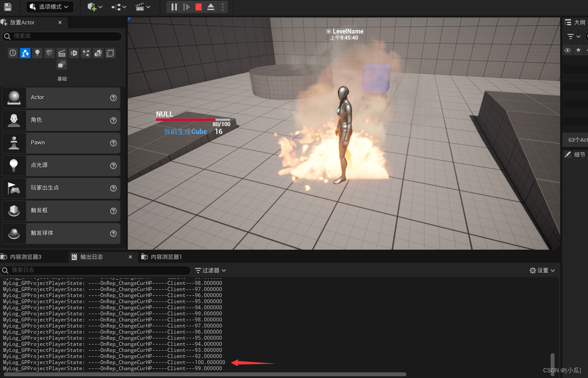Click the player health bar in viewport

click(193, 119)
